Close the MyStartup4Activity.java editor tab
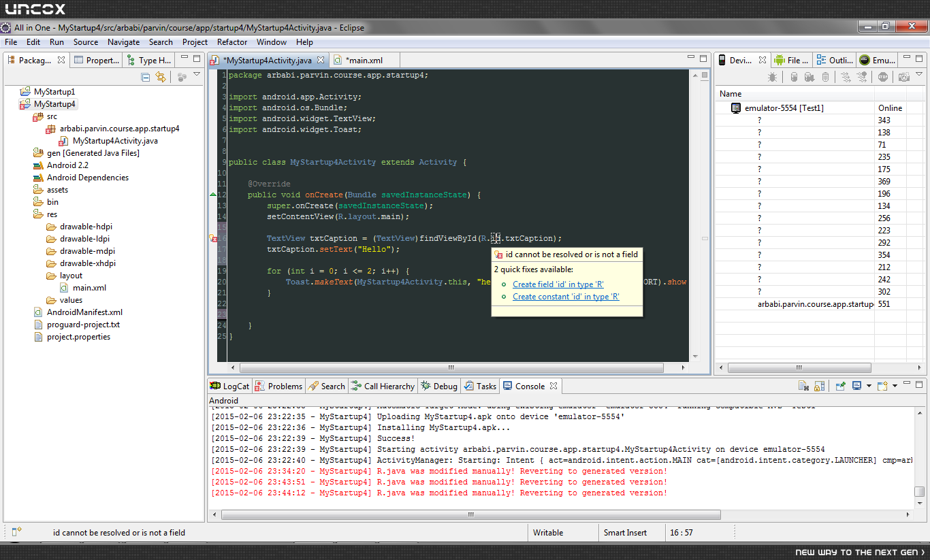Image resolution: width=930 pixels, height=560 pixels. (321, 61)
